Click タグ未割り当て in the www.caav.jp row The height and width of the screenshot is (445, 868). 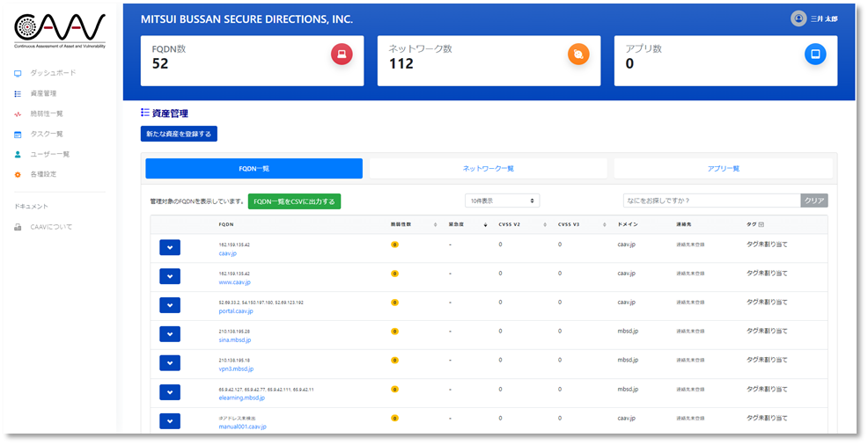click(x=767, y=274)
